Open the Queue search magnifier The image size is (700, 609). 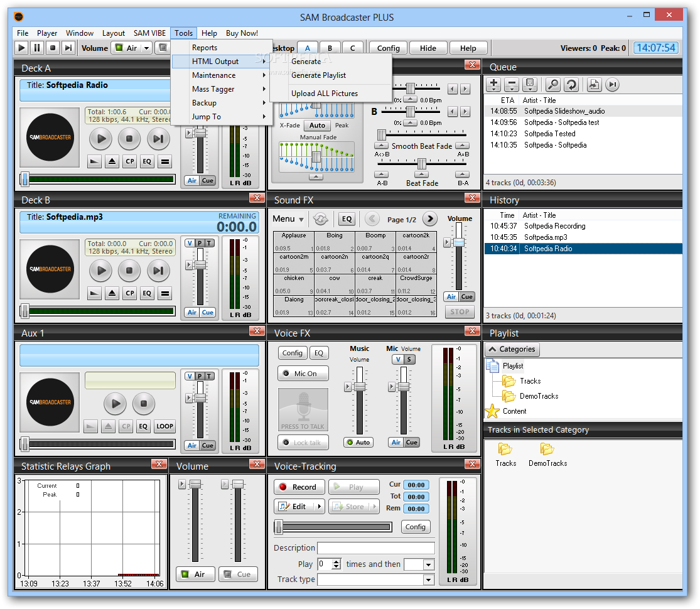coord(552,84)
